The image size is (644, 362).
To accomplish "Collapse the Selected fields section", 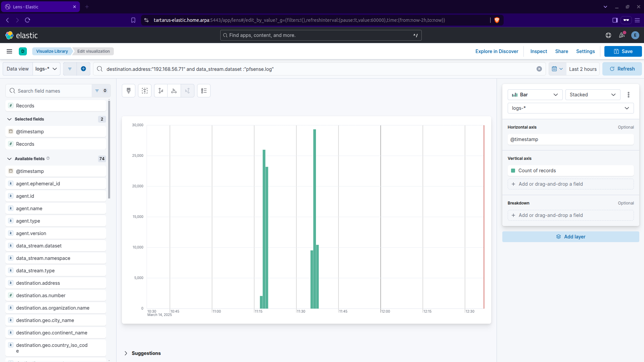I will [x=9, y=119].
